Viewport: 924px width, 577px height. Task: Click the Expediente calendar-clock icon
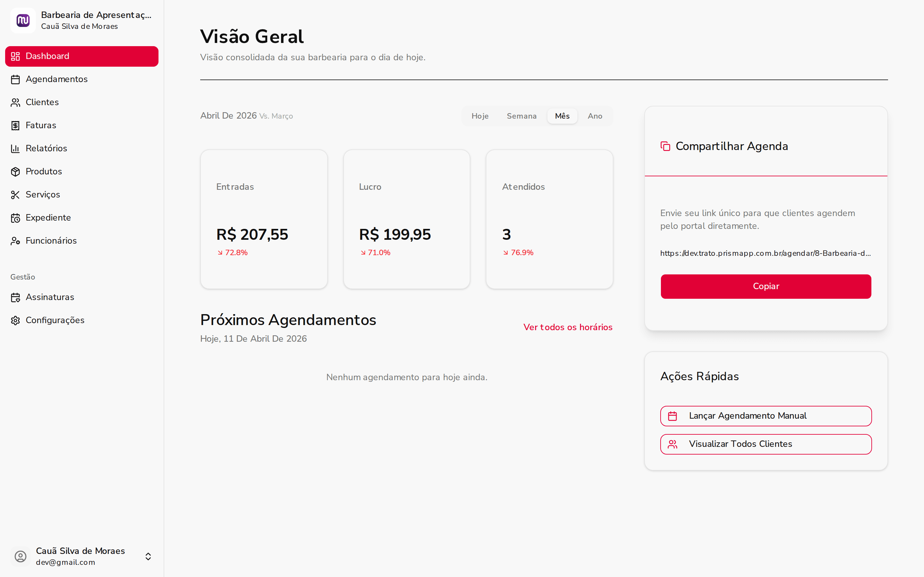(x=15, y=218)
